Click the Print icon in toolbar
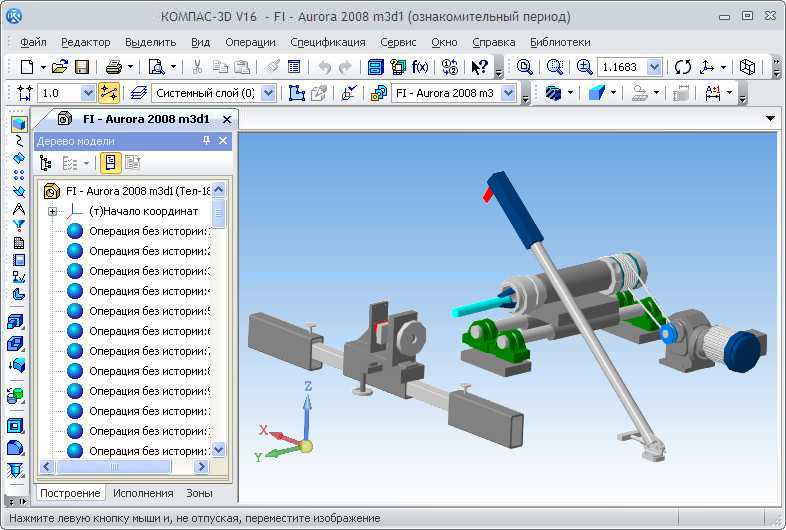This screenshot has height=530, width=786. [113, 67]
